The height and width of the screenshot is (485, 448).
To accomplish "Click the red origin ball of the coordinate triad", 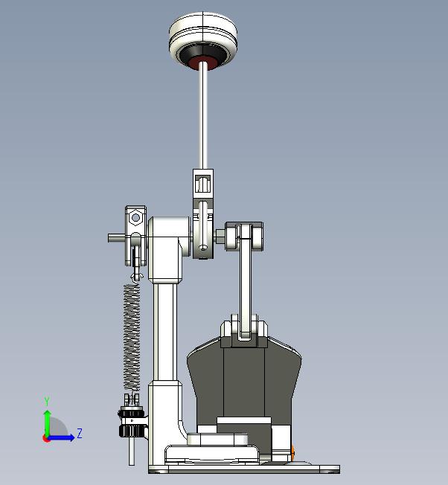I will tap(46, 438).
